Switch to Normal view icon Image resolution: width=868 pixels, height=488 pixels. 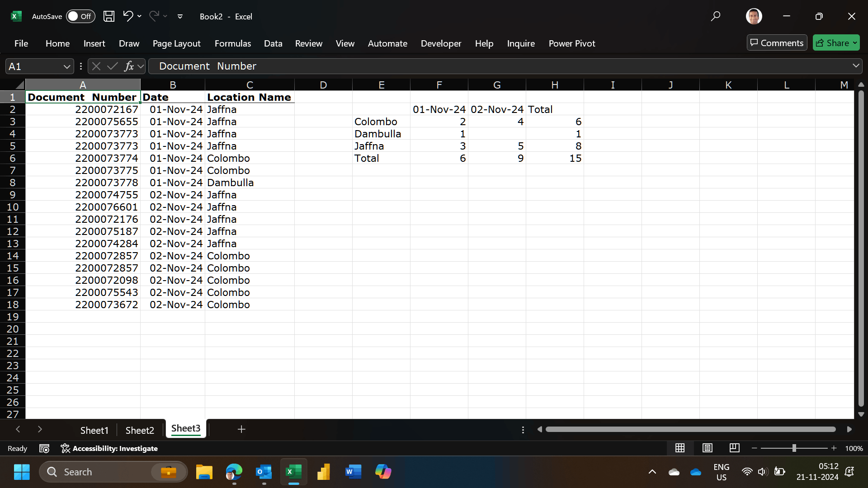(680, 448)
